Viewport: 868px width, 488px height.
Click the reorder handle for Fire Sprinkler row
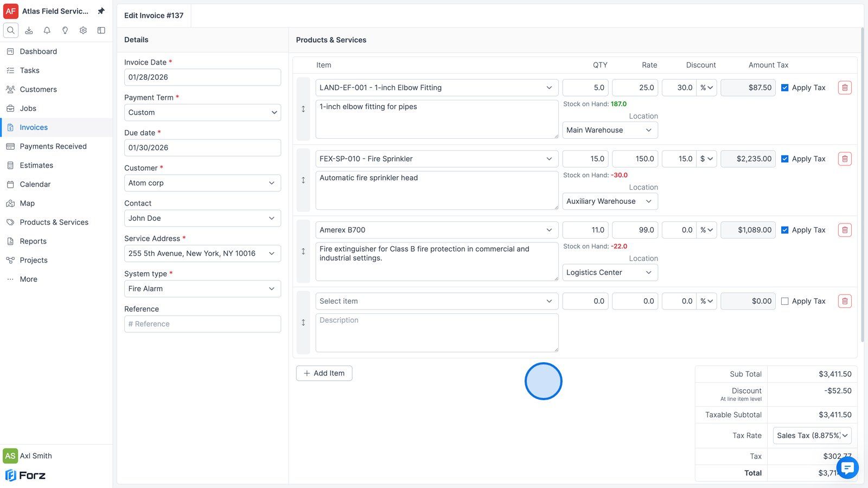(303, 180)
